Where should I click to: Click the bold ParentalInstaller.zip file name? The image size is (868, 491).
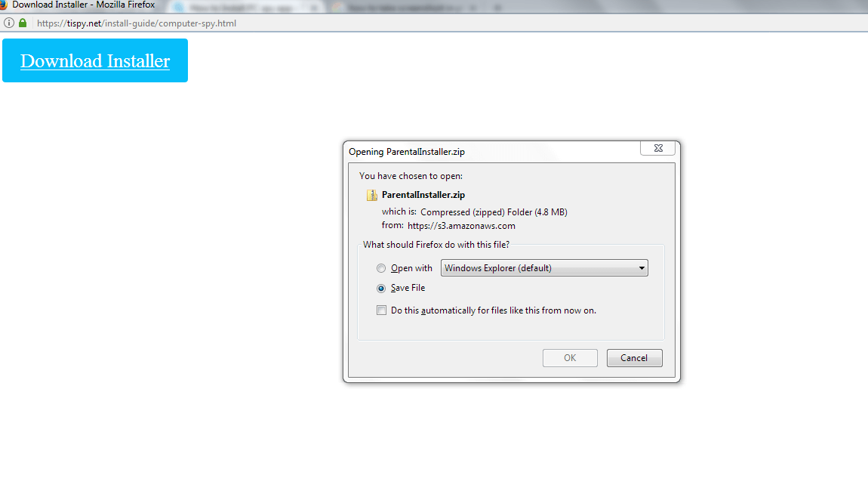point(423,195)
